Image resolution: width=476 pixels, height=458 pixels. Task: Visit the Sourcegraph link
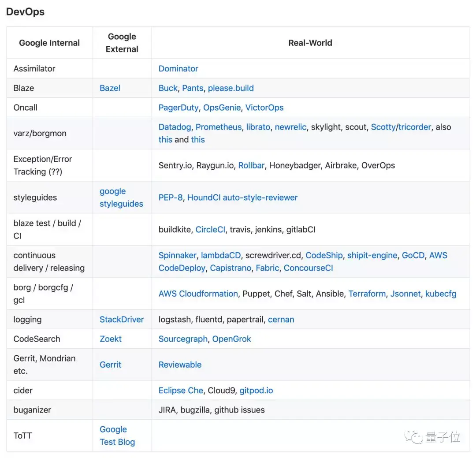[183, 339]
